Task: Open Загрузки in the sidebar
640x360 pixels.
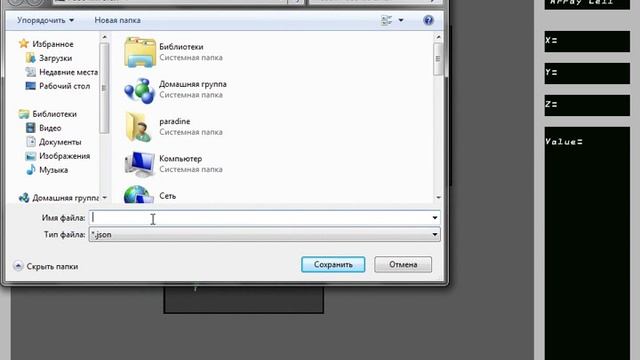Action: [56, 58]
